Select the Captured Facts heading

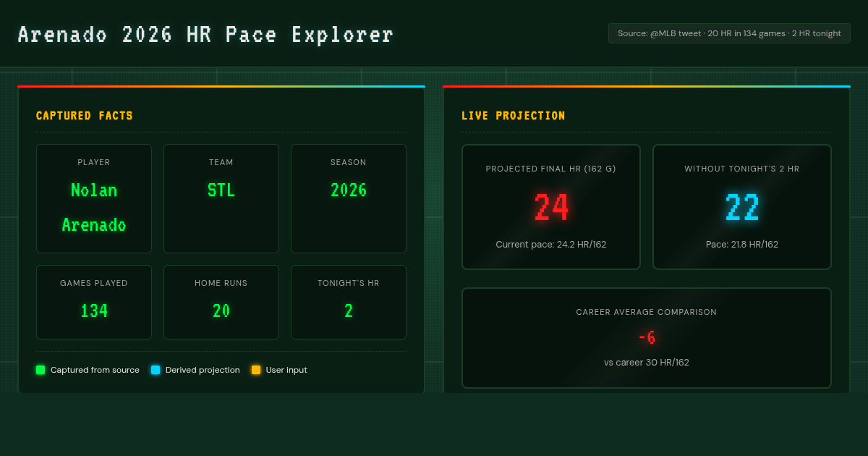(85, 116)
